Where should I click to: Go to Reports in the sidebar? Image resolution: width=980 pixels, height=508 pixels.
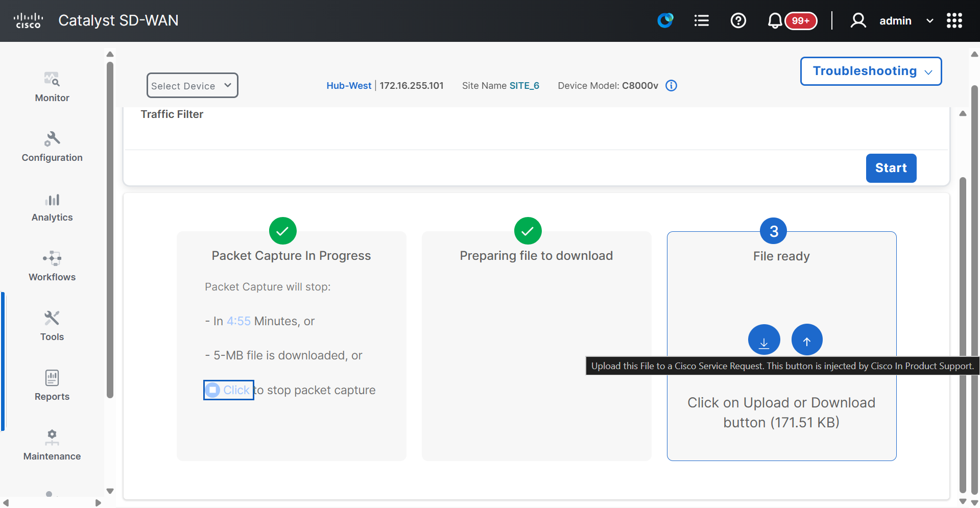pos(52,385)
